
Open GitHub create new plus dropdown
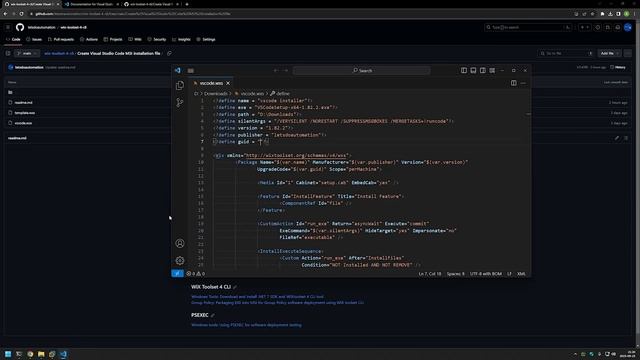click(585, 27)
